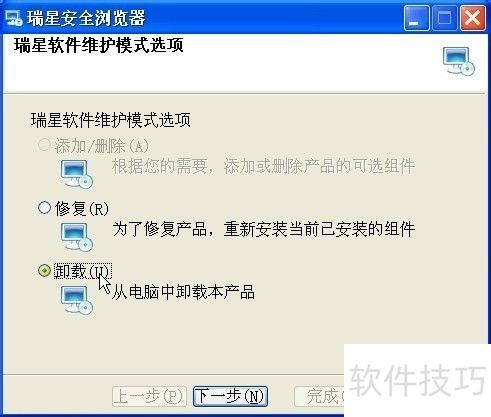Viewport: 491px width, 417px height.
Task: Click the 卸载(U) option label text
Action: pyautogui.click(x=82, y=271)
